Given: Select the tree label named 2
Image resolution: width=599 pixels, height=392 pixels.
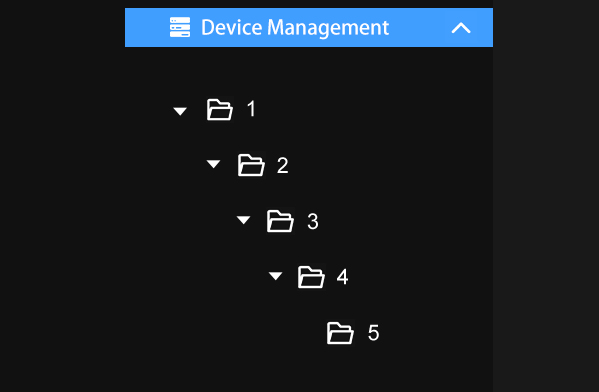Looking at the screenshot, I should click(283, 165).
